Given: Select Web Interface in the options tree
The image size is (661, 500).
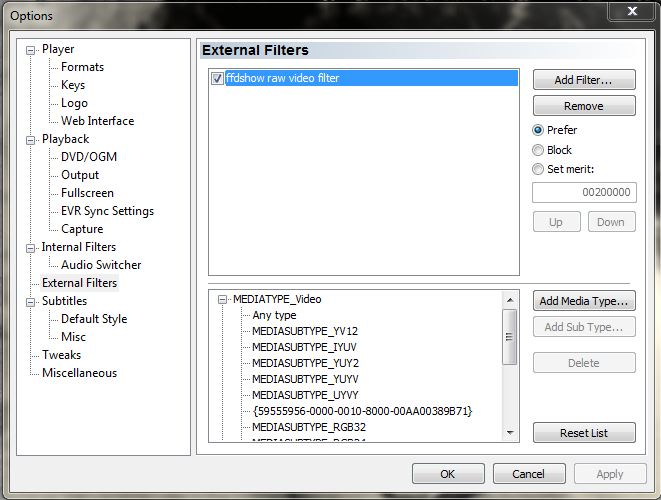Looking at the screenshot, I should 97,121.
